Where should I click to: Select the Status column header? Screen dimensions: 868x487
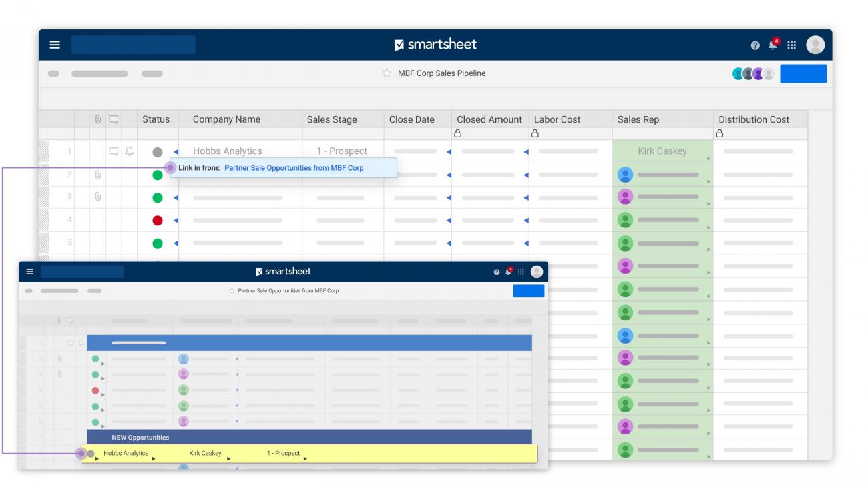click(156, 119)
